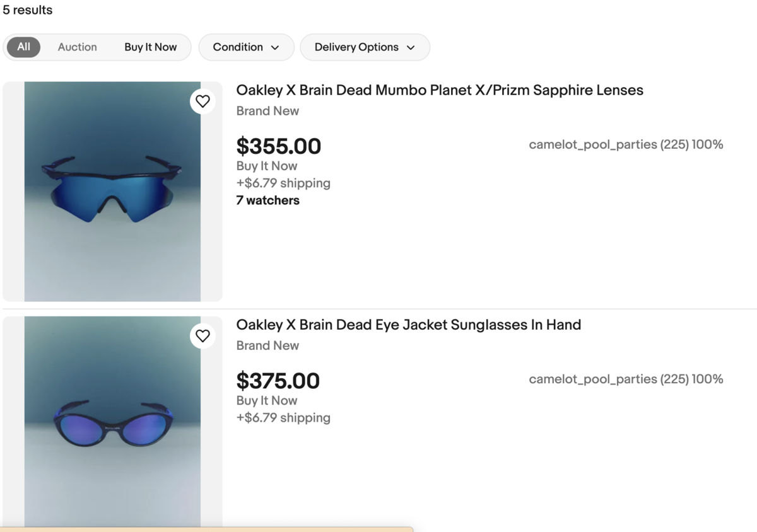Open the Delivery Options dropdown

(365, 47)
